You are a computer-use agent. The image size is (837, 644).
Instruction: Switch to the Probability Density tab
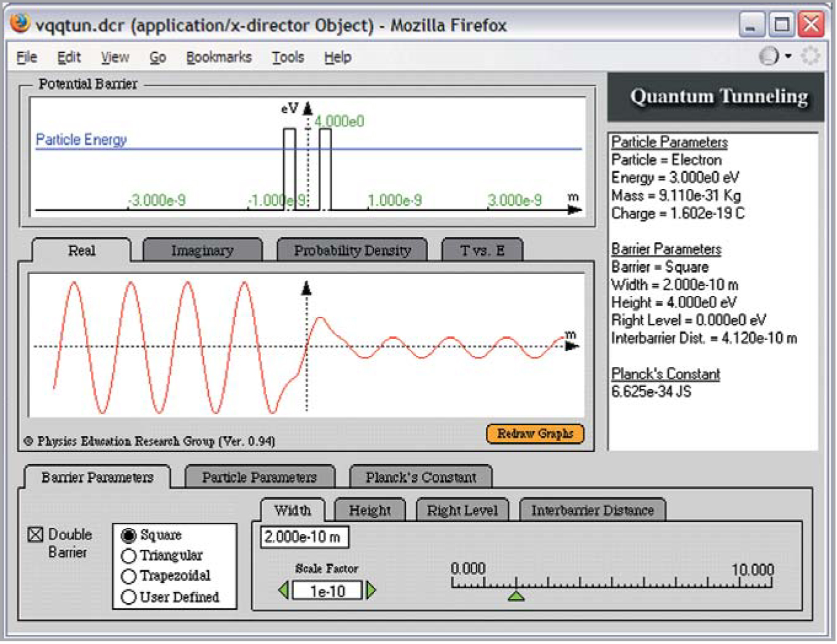[352, 250]
